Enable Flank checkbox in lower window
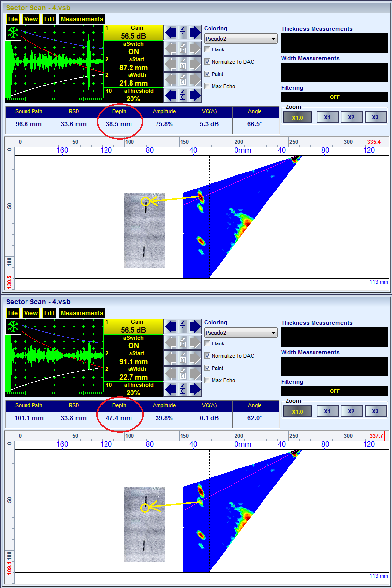 (208, 343)
